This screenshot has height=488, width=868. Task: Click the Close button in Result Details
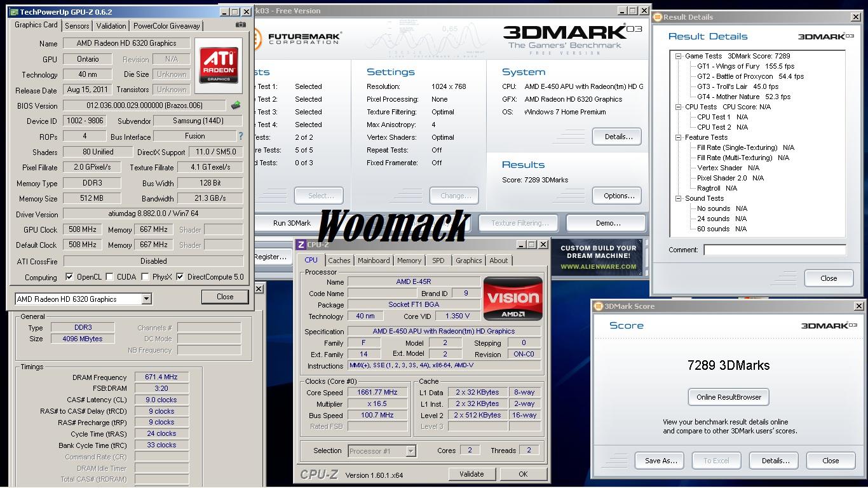click(x=829, y=278)
